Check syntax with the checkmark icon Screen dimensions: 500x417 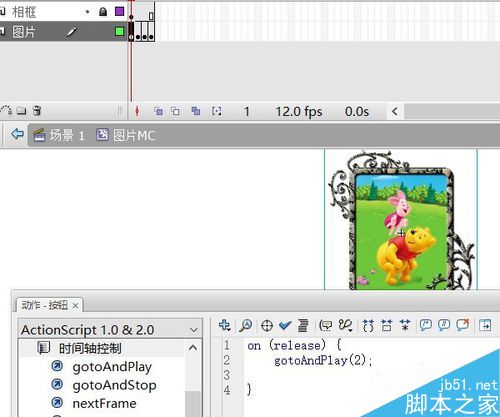tap(285, 325)
